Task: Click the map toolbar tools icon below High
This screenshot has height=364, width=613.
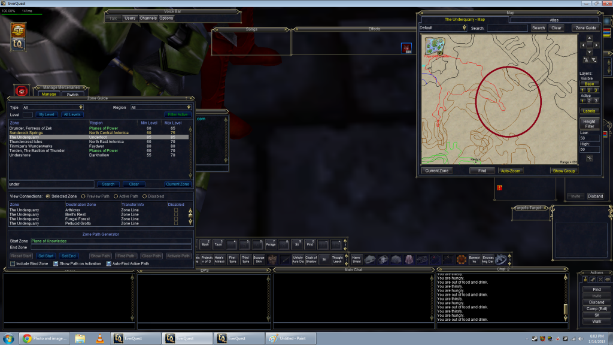Action: point(590,158)
